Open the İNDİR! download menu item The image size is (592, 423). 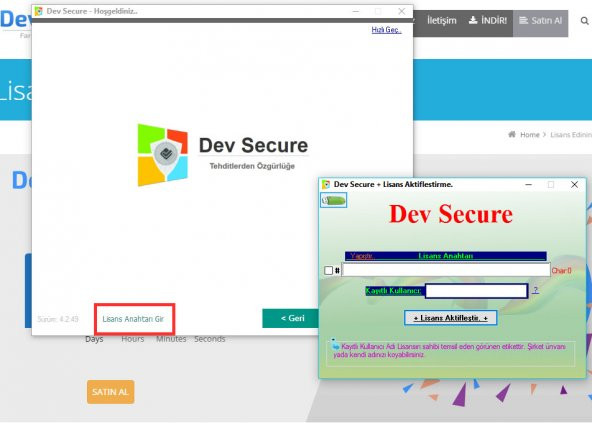tap(487, 20)
